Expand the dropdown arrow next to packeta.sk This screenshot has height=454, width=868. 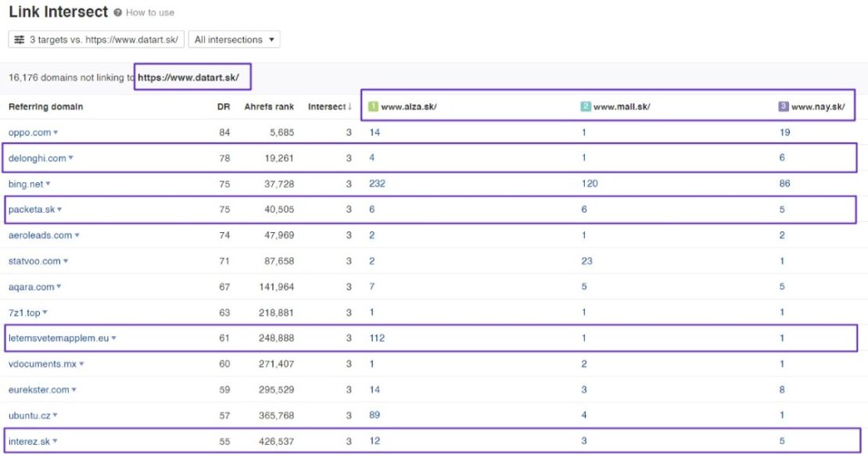[59, 209]
